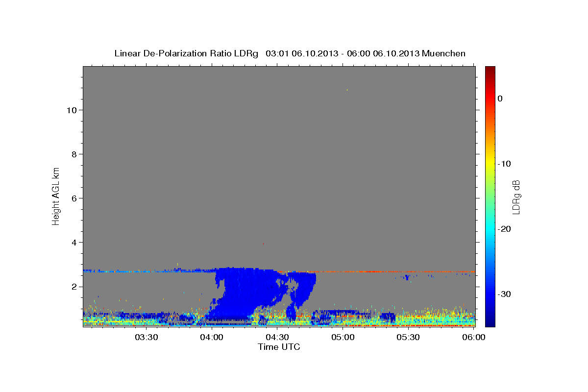Click the 06:00 time tick label
588x392 pixels.
click(474, 337)
